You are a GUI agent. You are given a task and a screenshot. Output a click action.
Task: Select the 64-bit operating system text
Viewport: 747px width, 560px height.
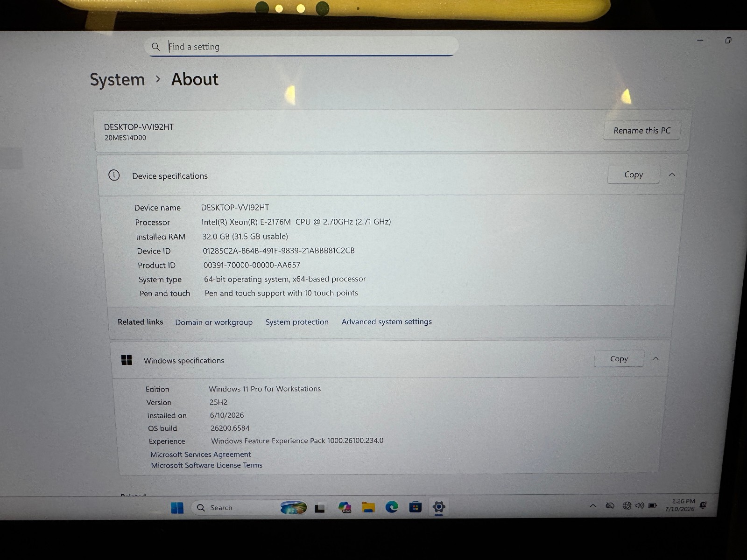click(285, 279)
